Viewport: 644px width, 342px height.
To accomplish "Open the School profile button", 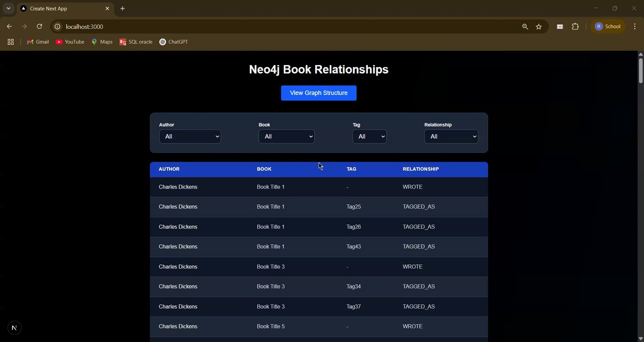I will [x=608, y=27].
